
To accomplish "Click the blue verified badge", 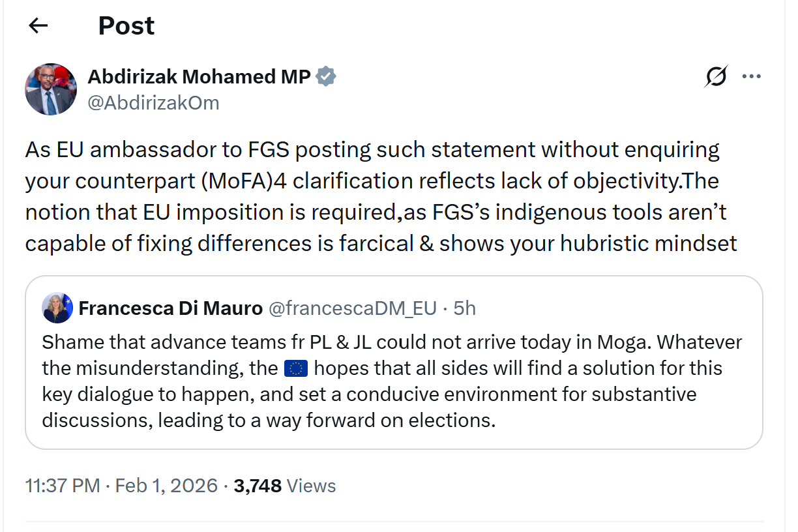I will [x=326, y=77].
